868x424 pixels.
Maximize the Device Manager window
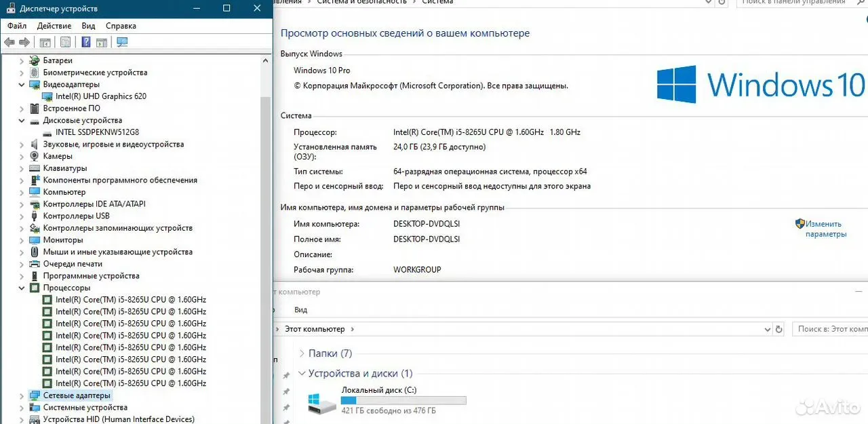pos(226,8)
